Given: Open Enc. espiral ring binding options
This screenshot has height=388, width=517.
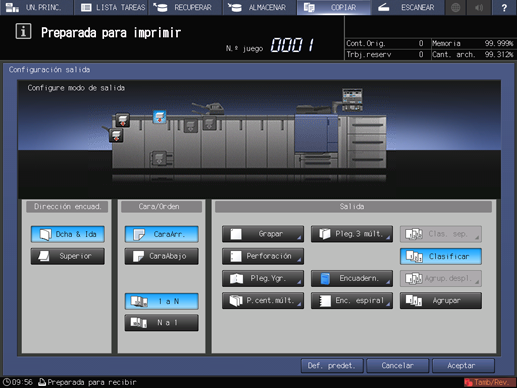Looking at the screenshot, I should click(x=352, y=301).
